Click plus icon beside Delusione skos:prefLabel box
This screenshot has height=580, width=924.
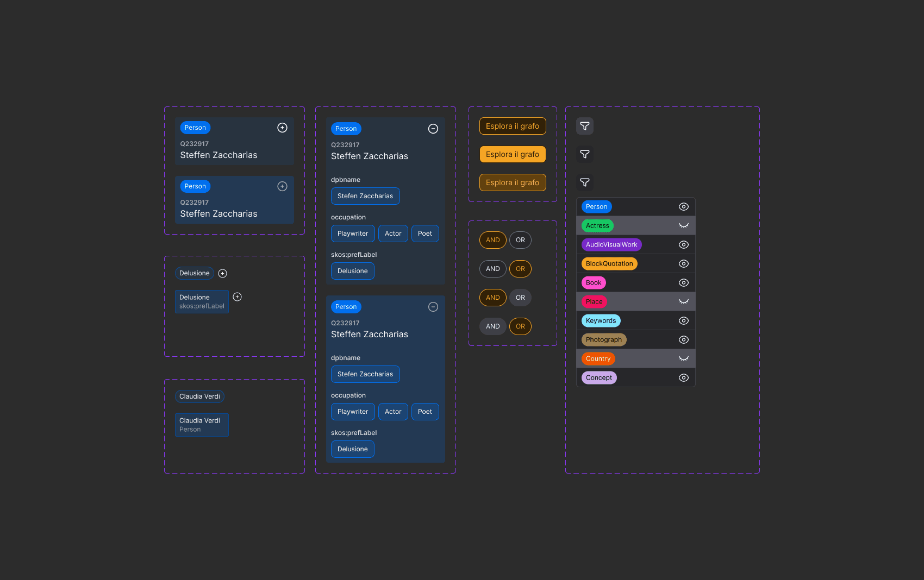click(237, 297)
